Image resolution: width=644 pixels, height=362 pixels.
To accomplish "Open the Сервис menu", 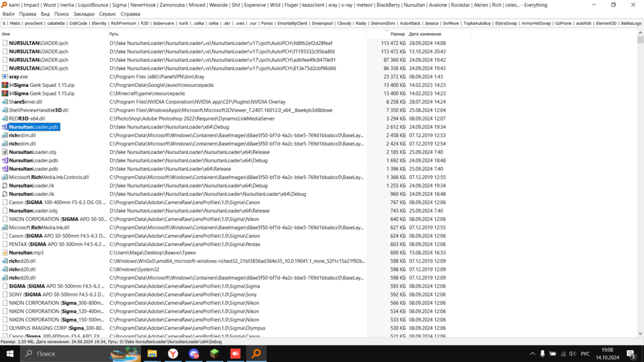I will click(108, 14).
